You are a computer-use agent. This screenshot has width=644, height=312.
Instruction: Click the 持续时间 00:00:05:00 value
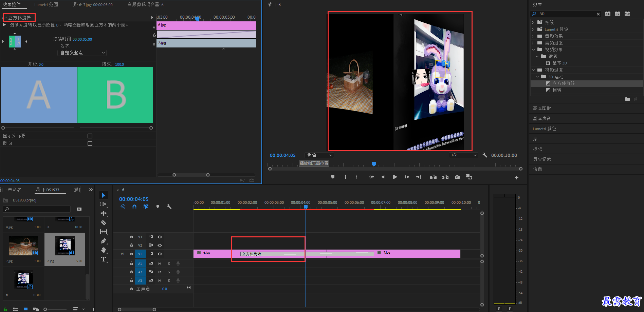(82, 39)
